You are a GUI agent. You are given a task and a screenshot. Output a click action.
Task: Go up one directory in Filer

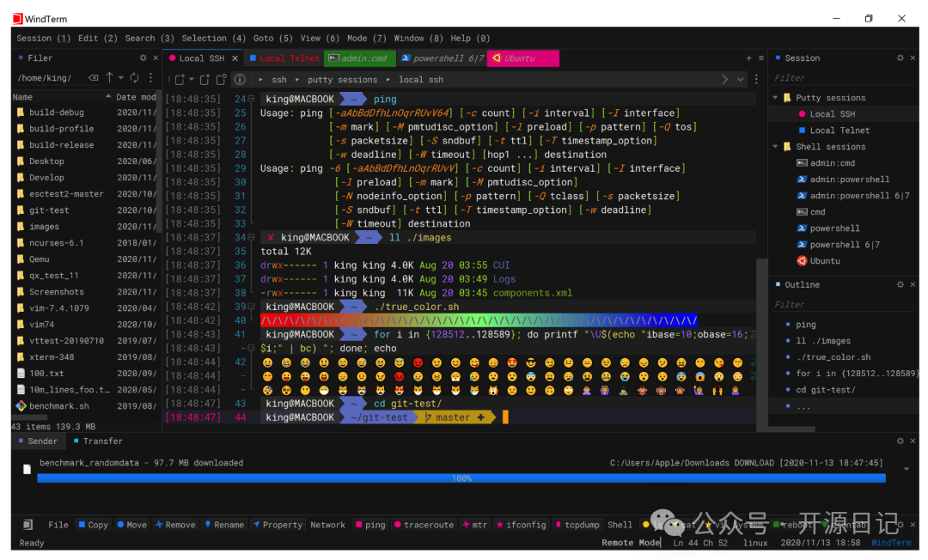109,78
